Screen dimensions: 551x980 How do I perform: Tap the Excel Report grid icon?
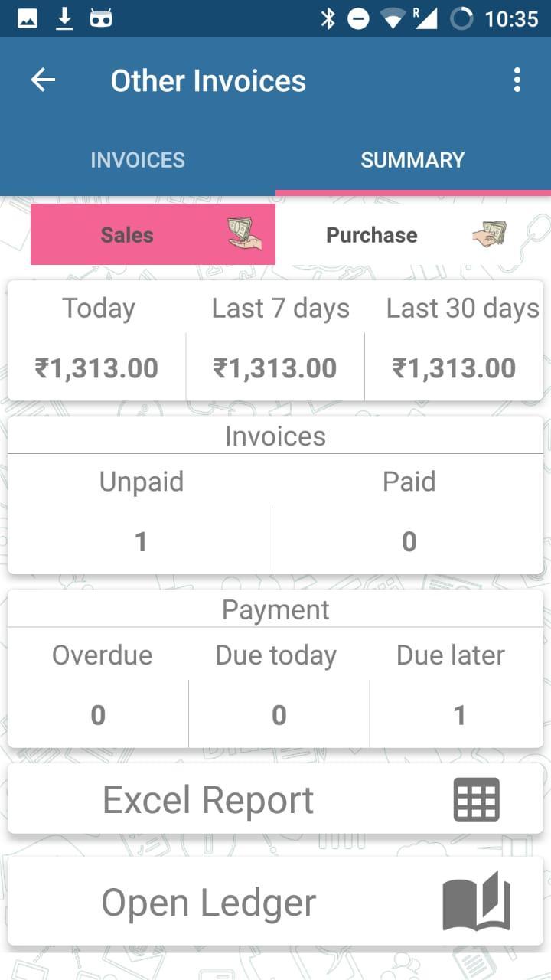coord(476,799)
